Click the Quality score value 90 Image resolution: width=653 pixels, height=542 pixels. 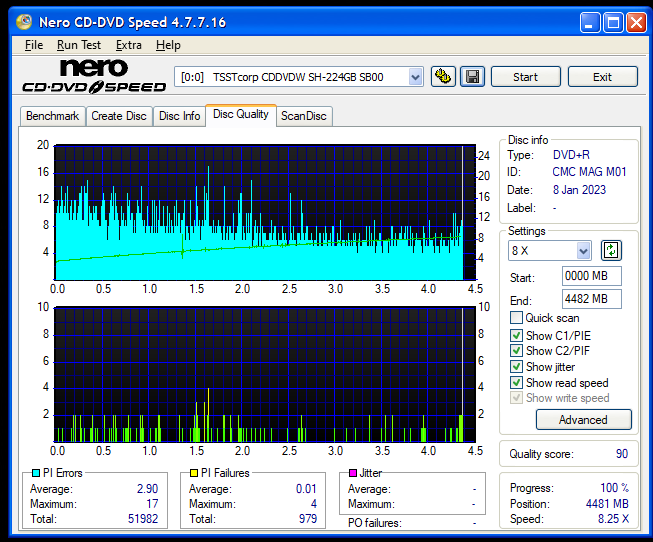tap(622, 454)
